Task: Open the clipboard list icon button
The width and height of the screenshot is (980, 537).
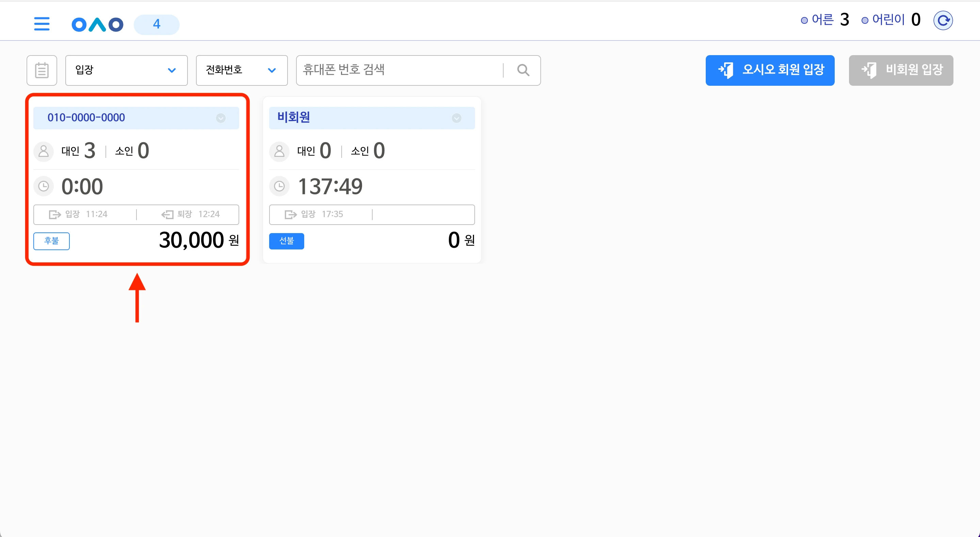Action: click(42, 70)
